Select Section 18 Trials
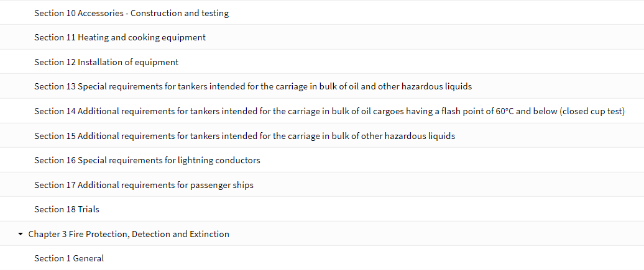 click(67, 209)
